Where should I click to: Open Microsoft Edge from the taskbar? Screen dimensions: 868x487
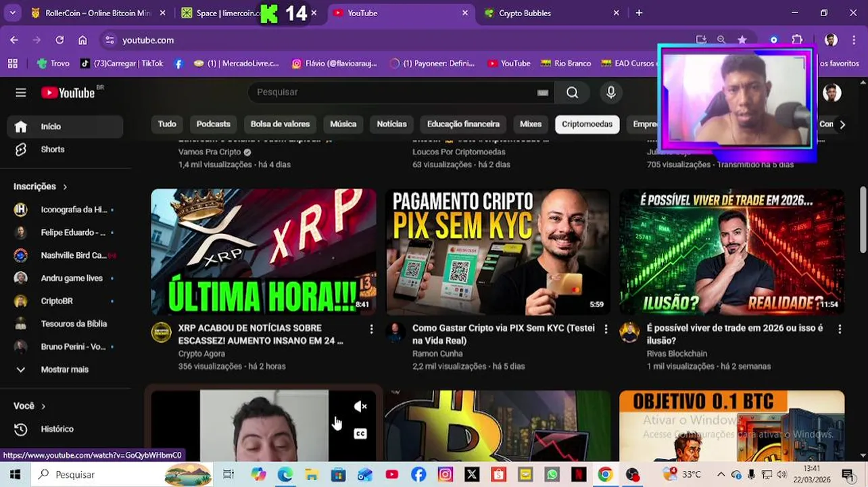(285, 474)
